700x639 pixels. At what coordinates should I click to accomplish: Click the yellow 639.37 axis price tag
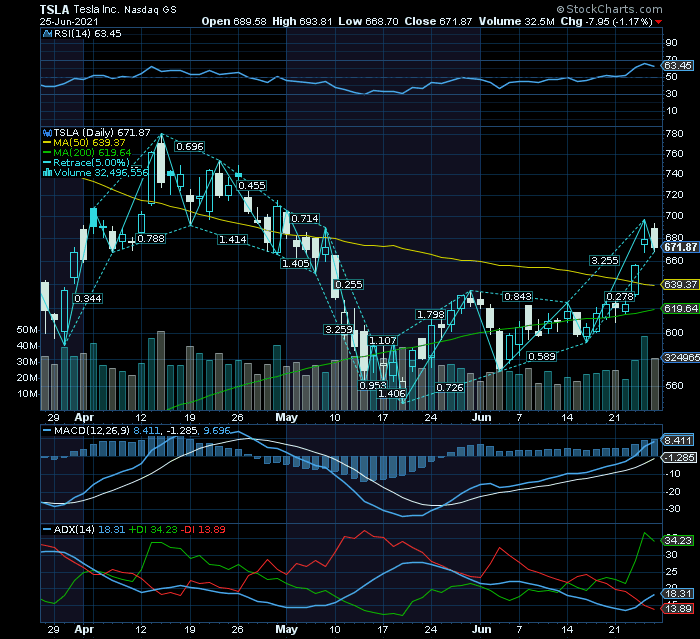[680, 285]
